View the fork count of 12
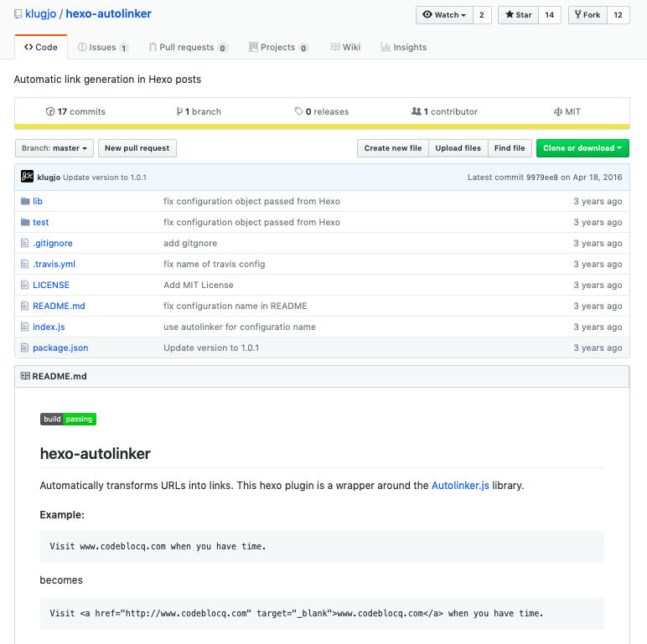647x644 pixels. [619, 15]
